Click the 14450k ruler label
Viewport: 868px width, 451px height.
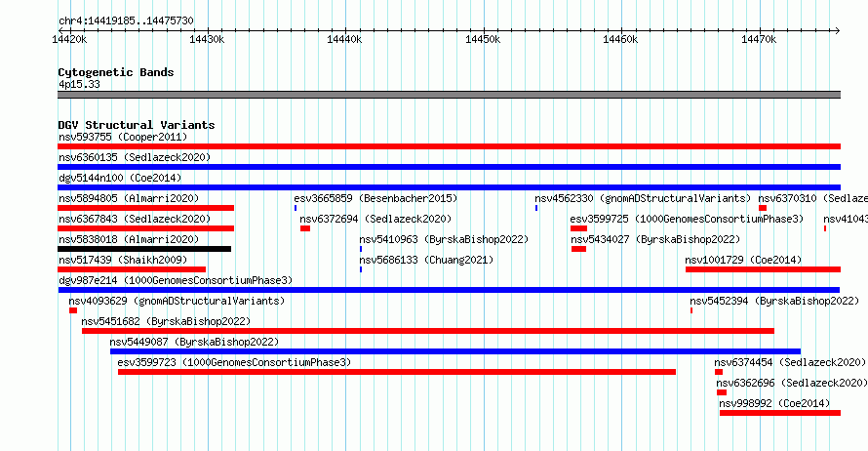point(484,39)
